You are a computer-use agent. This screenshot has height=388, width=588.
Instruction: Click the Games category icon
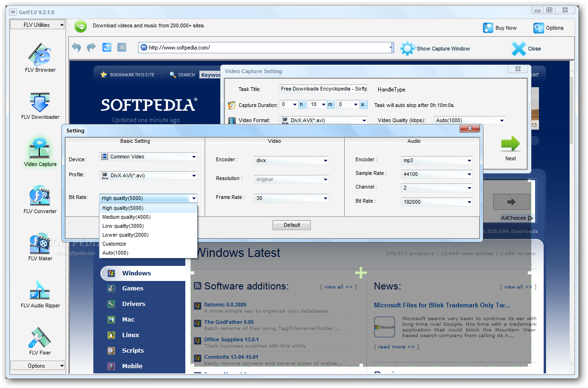click(111, 289)
